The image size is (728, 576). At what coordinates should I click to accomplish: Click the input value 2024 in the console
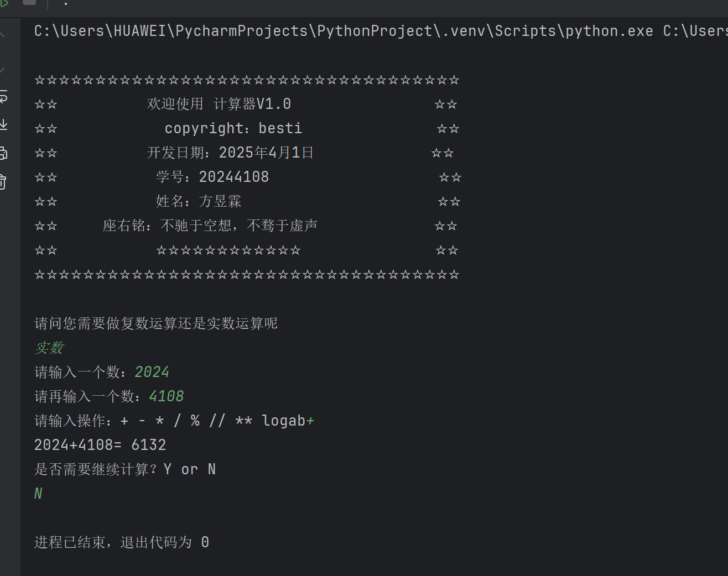152,372
